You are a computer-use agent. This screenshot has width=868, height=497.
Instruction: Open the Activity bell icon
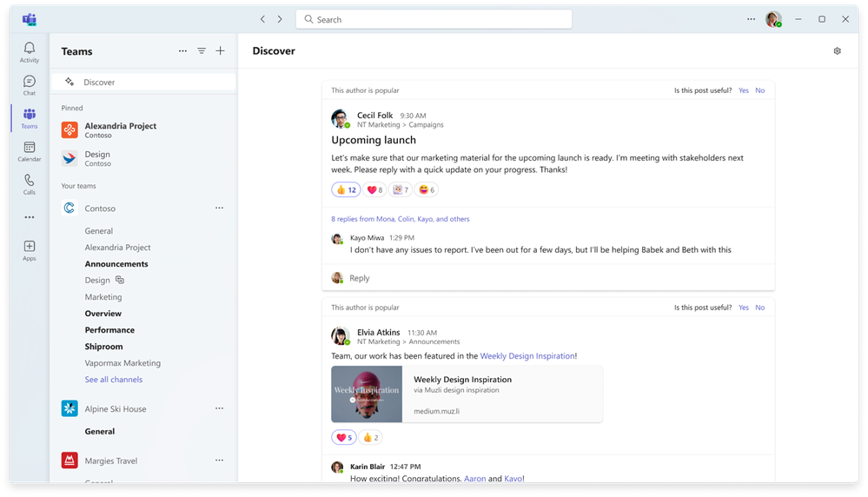(30, 49)
